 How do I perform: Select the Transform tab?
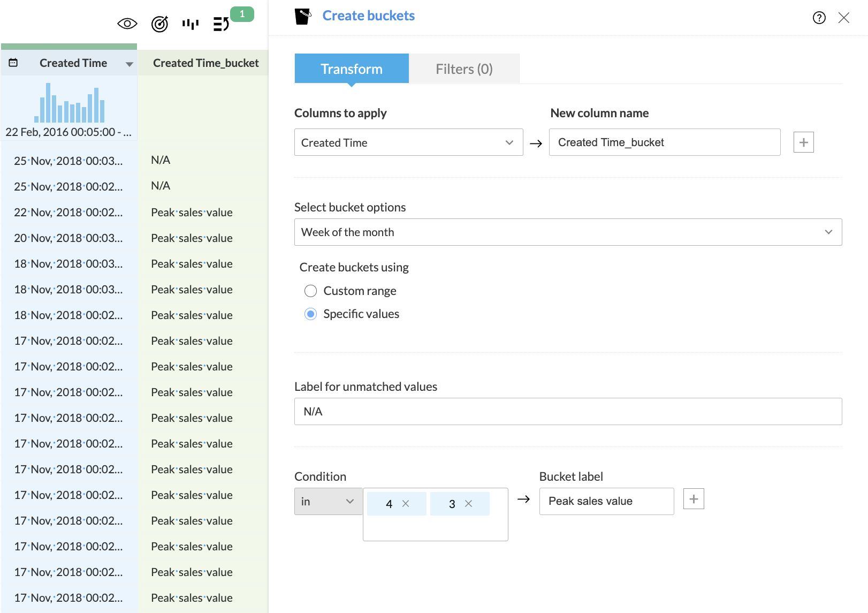pyautogui.click(x=352, y=69)
